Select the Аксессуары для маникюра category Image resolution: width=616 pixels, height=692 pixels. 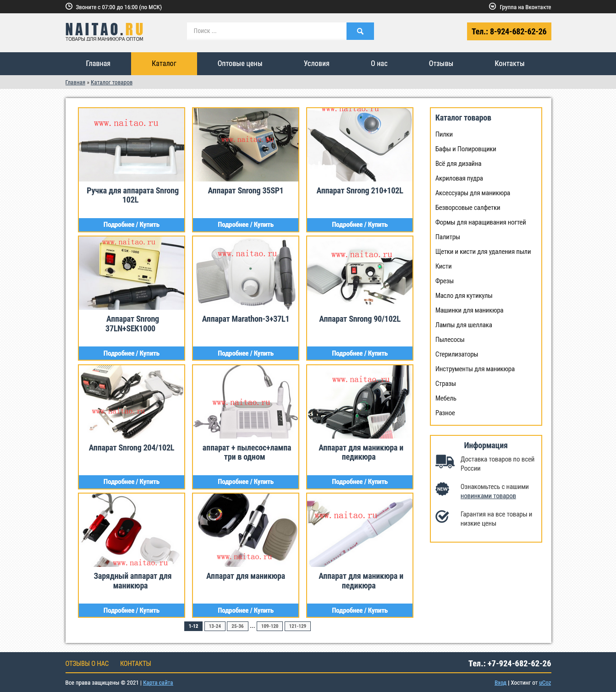(x=473, y=193)
